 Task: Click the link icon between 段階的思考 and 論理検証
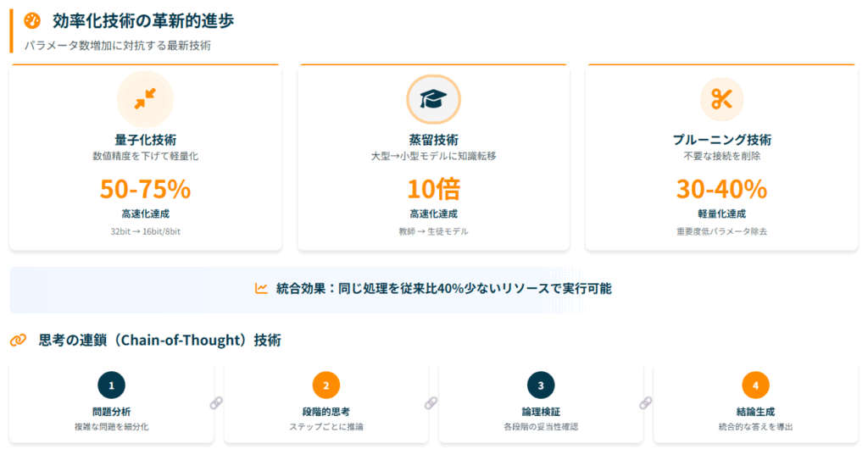[431, 403]
